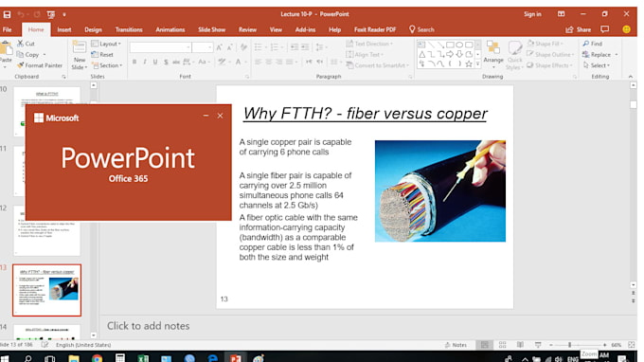This screenshot has height=362, width=644.
Task: Switch to the Insert tab
Action: tap(64, 29)
